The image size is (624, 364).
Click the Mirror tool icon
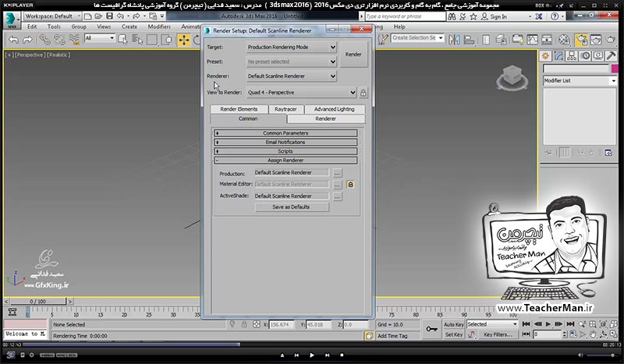pyautogui.click(x=454, y=40)
